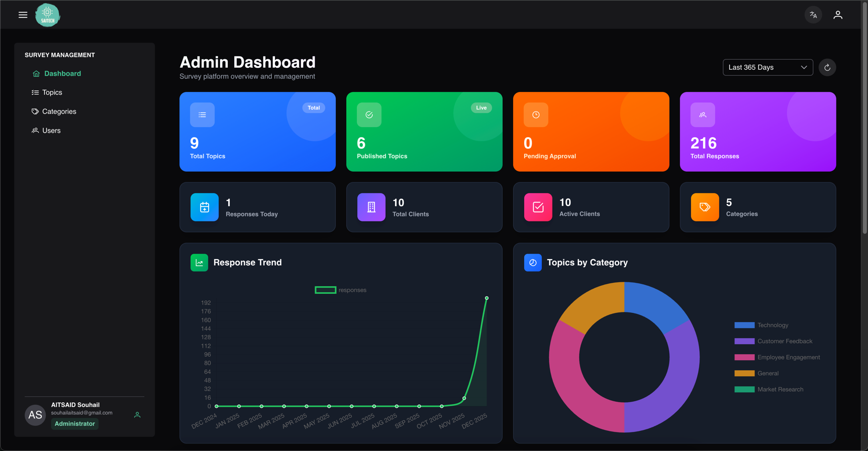Click the Topics by Category pie icon
Viewport: 868px width, 451px height.
533,263
